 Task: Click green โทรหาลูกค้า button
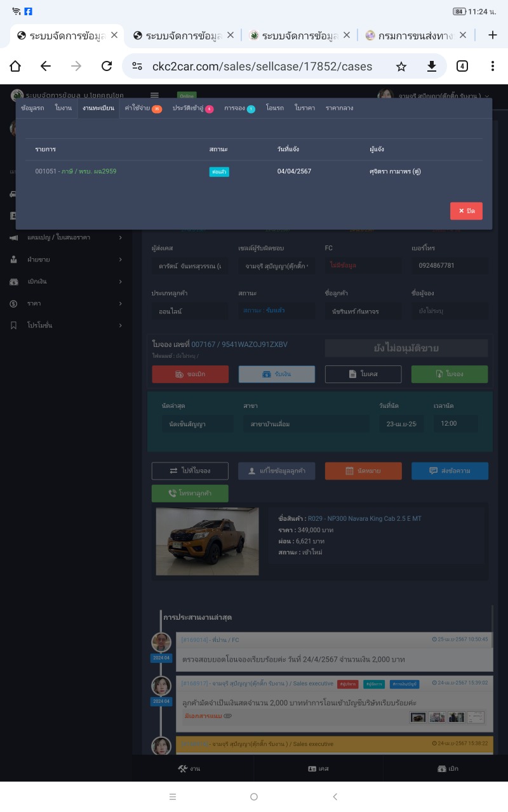click(x=190, y=493)
